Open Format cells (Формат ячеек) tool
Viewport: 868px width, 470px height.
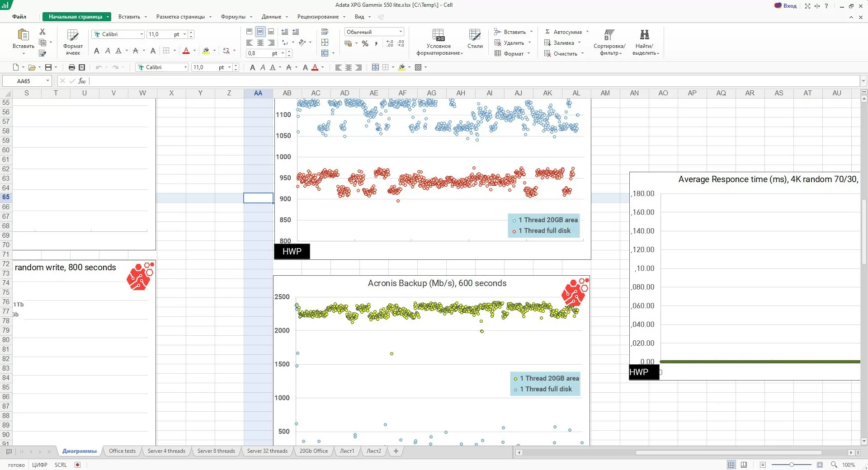[73, 42]
